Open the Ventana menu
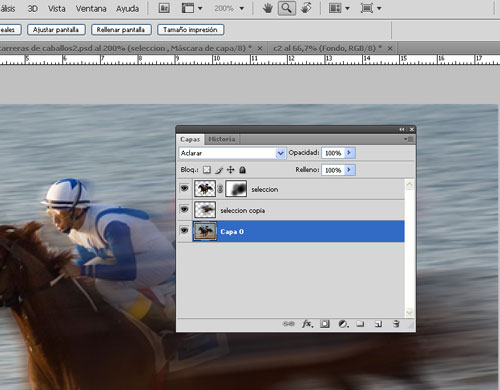500x390 pixels. click(x=91, y=9)
